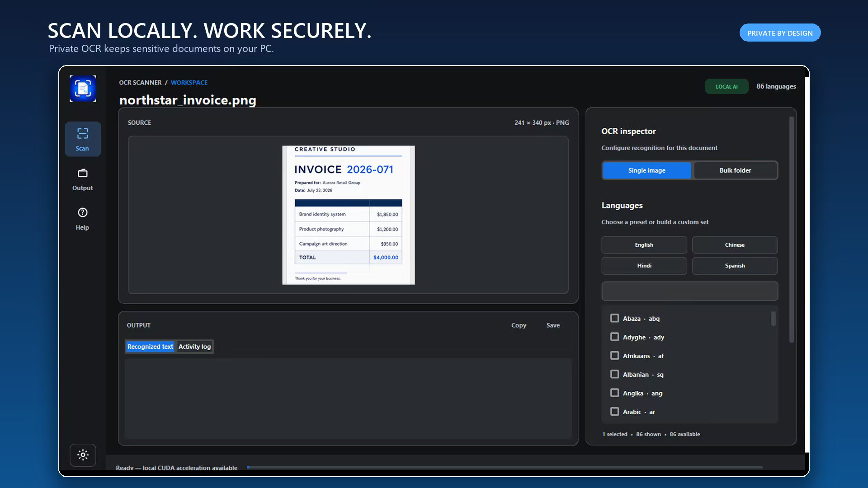The image size is (868, 488).
Task: Check the Adyghe language checkbox
Action: (x=614, y=337)
